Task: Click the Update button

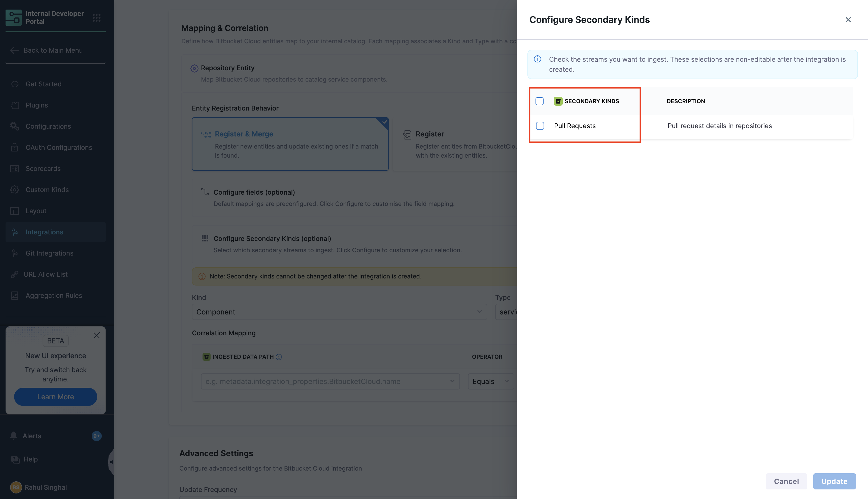Action: 834,481
